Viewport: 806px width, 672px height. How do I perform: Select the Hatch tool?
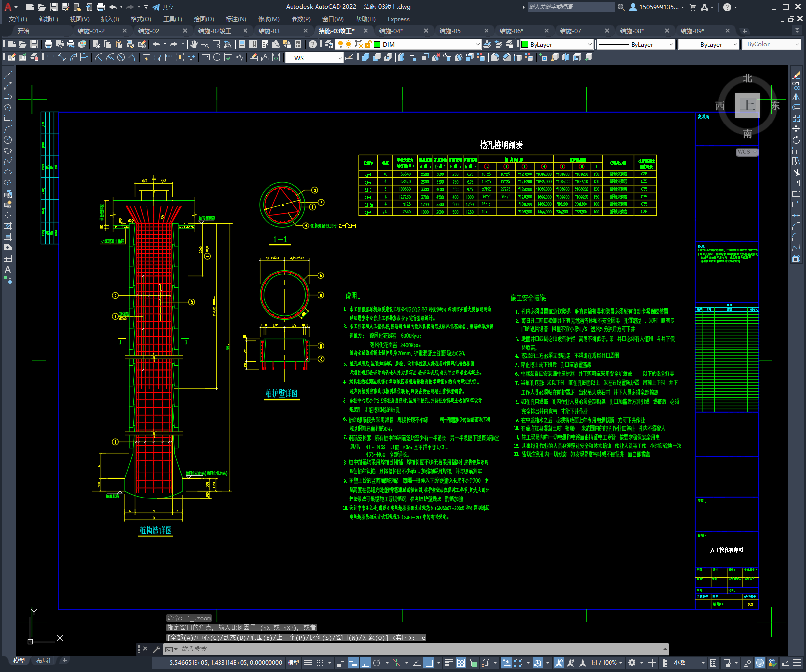8,226
